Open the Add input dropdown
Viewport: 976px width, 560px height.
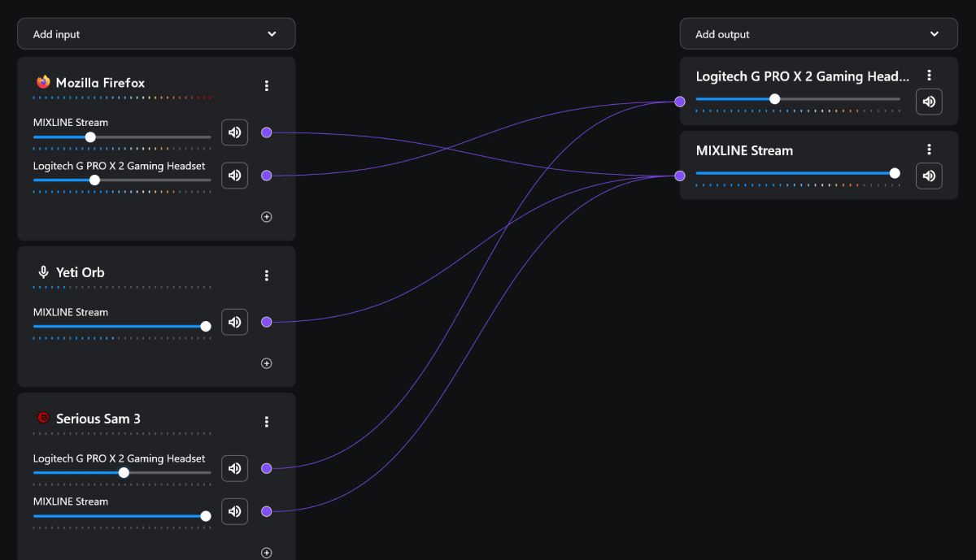coord(156,34)
